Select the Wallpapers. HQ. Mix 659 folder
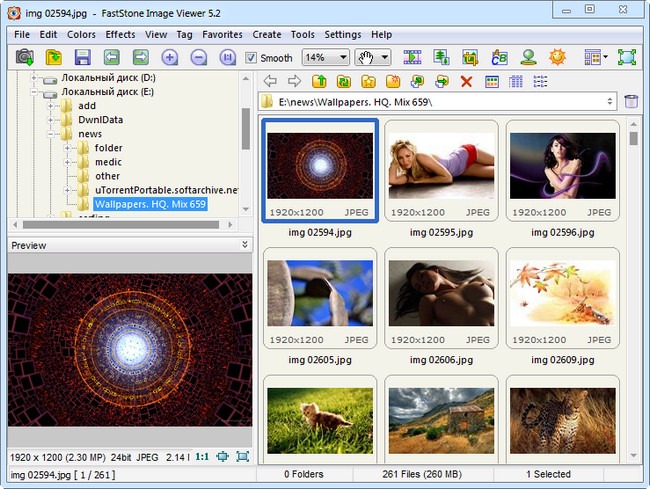This screenshot has width=650, height=489. pos(150,205)
